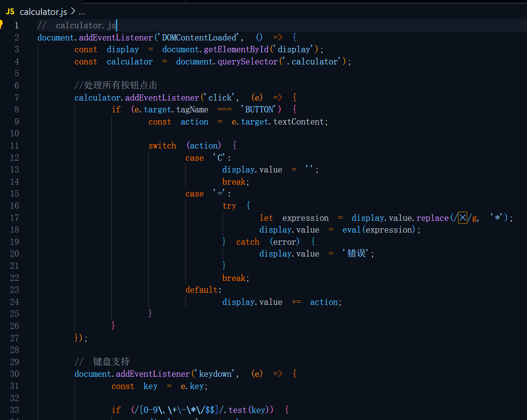Click line number 7 in gutter
Screen dimensions: 527x420
point(17,97)
